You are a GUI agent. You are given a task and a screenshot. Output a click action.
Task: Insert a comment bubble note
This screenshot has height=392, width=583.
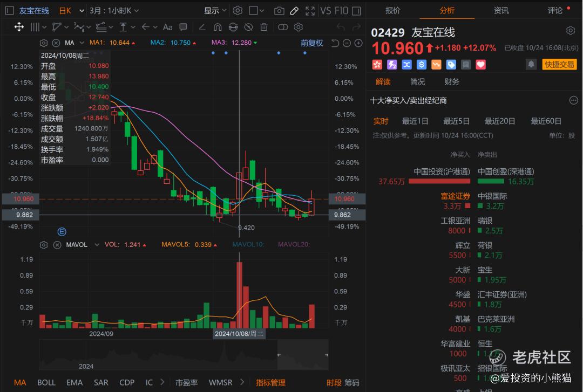(x=183, y=27)
